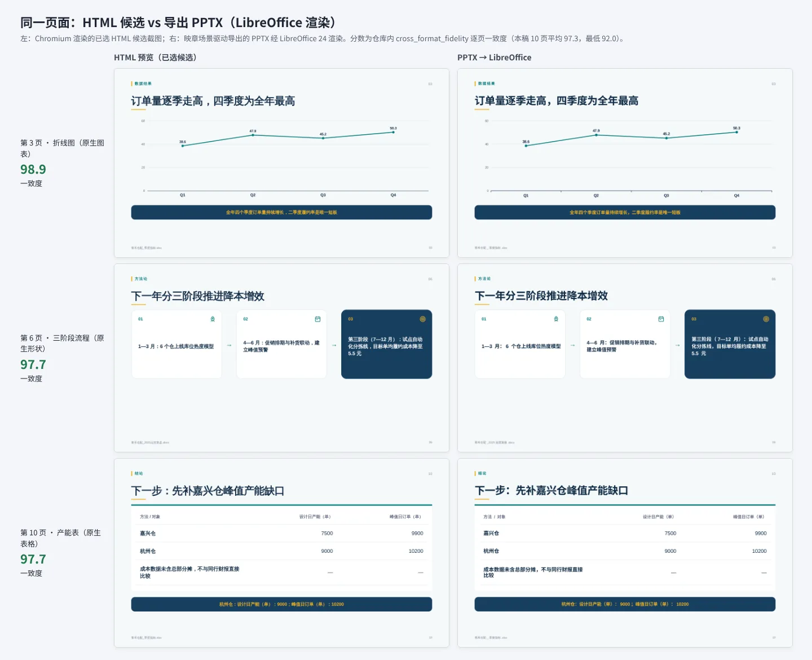Click the 10200 cell in the HTML preview table

point(416,551)
